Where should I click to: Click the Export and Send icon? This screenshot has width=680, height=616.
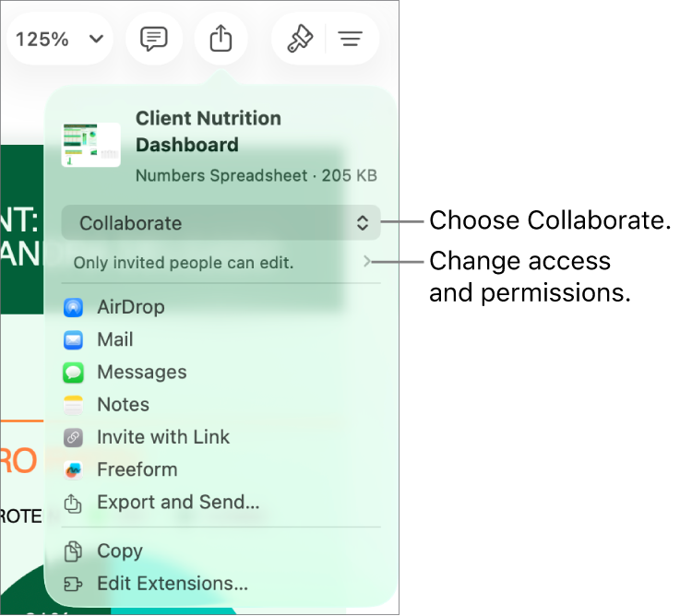pos(73,503)
